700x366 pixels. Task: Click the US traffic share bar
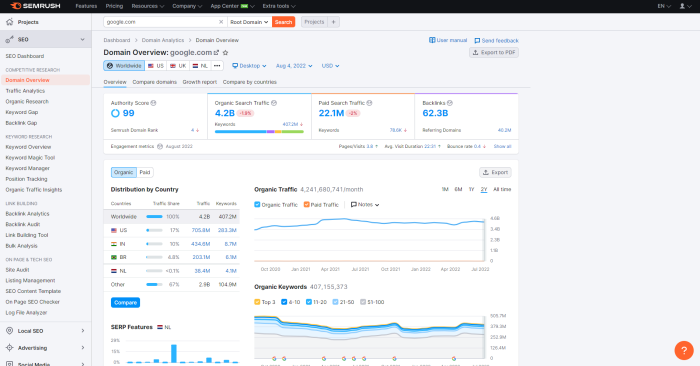pos(154,230)
